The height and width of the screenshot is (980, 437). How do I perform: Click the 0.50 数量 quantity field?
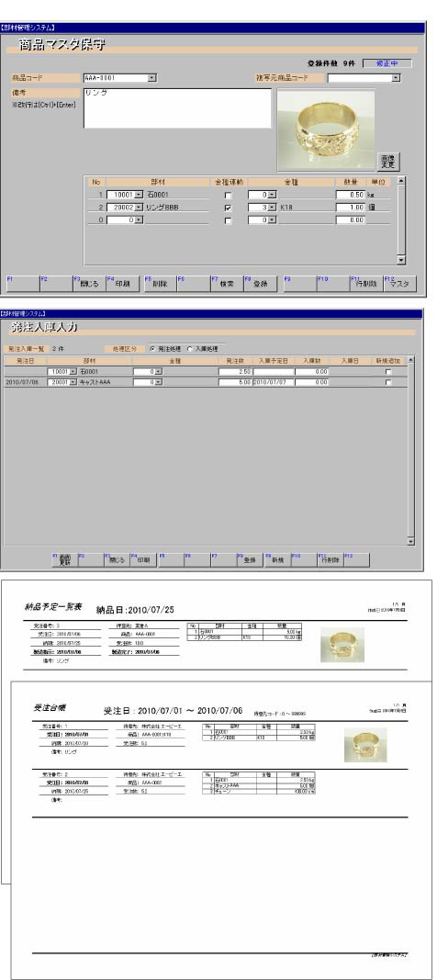point(350,196)
